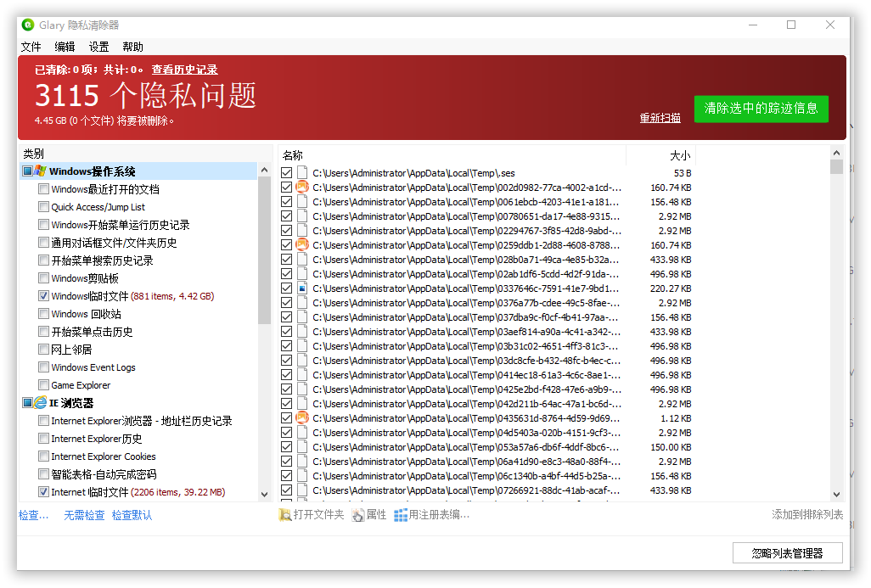Open the 设置 menu

coord(98,47)
